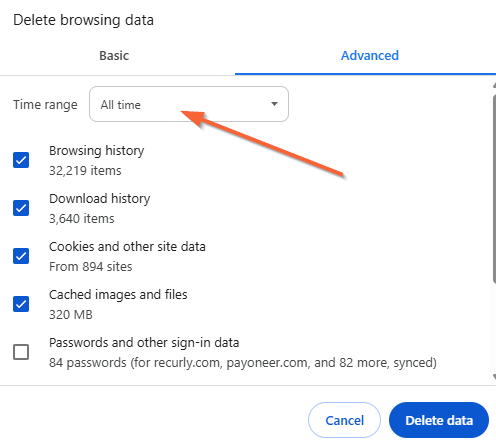Toggle Cookies and other site data checkbox
Viewport: 496px width, 446px height.
coord(21,256)
